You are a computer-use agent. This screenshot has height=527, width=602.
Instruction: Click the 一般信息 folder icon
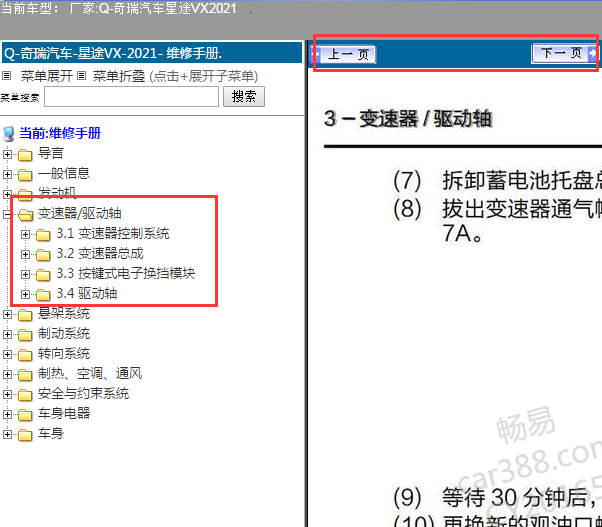[x=25, y=175]
